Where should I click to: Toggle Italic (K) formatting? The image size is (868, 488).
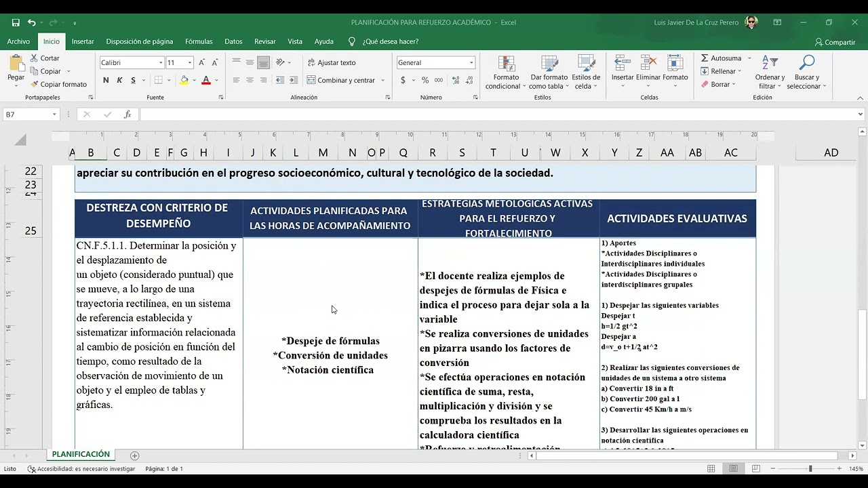point(119,80)
